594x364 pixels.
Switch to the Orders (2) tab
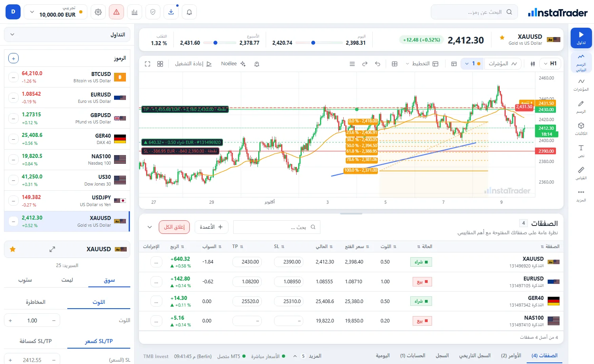pyautogui.click(x=511, y=356)
